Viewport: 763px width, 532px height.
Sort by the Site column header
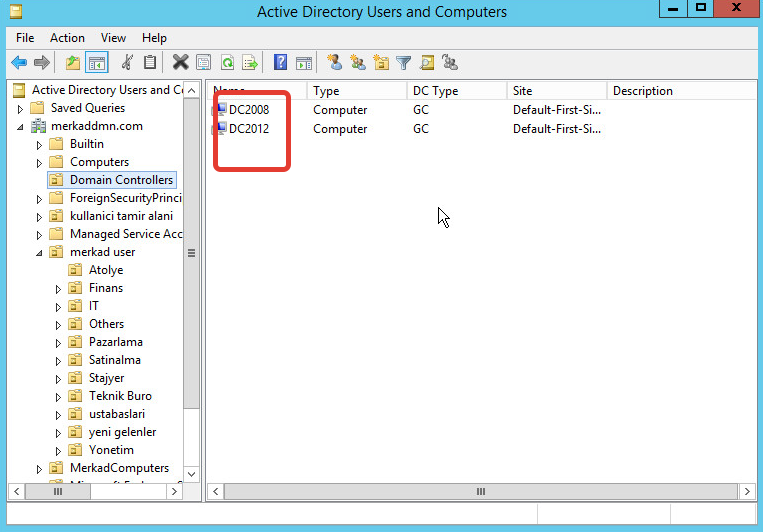(557, 91)
